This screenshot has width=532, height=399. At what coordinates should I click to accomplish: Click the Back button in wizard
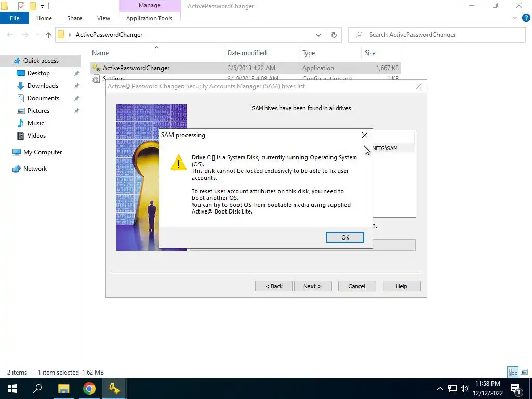point(274,286)
